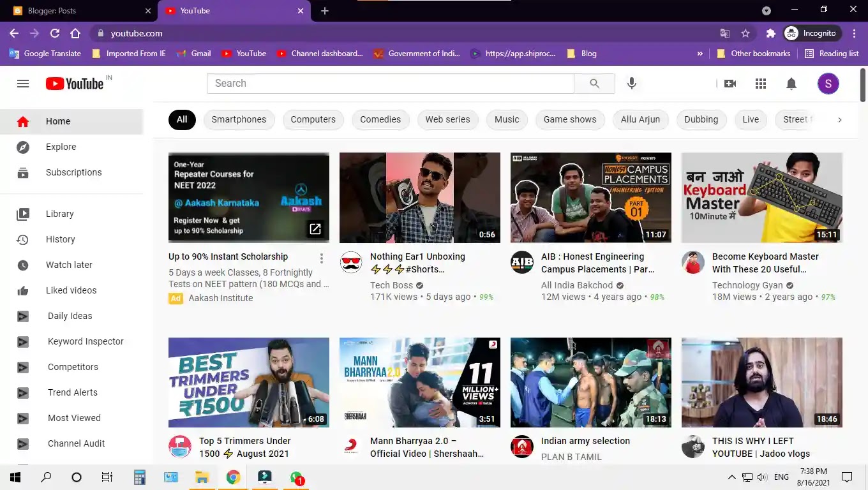Image resolution: width=868 pixels, height=490 pixels.
Task: Click the YouTube logo
Action: pyautogui.click(x=75, y=84)
